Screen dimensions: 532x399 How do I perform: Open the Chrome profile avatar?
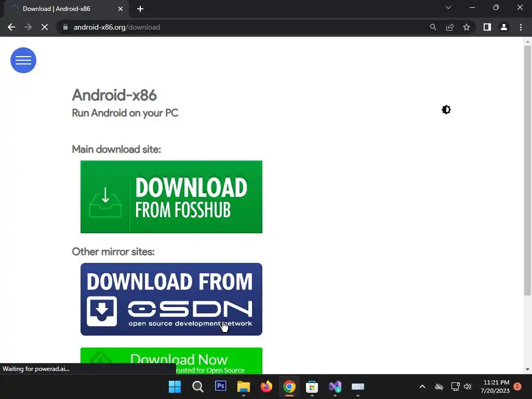point(504,27)
